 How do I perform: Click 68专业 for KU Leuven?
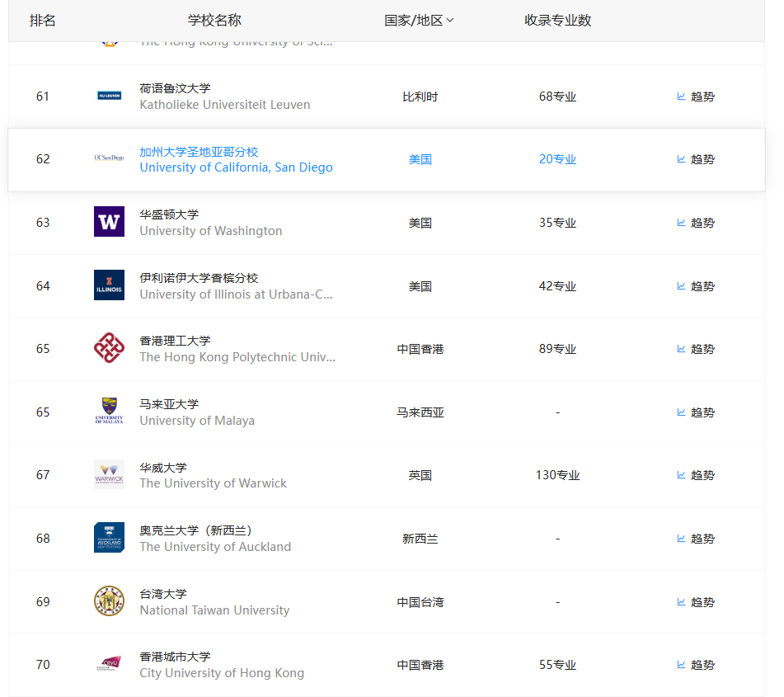coord(557,97)
